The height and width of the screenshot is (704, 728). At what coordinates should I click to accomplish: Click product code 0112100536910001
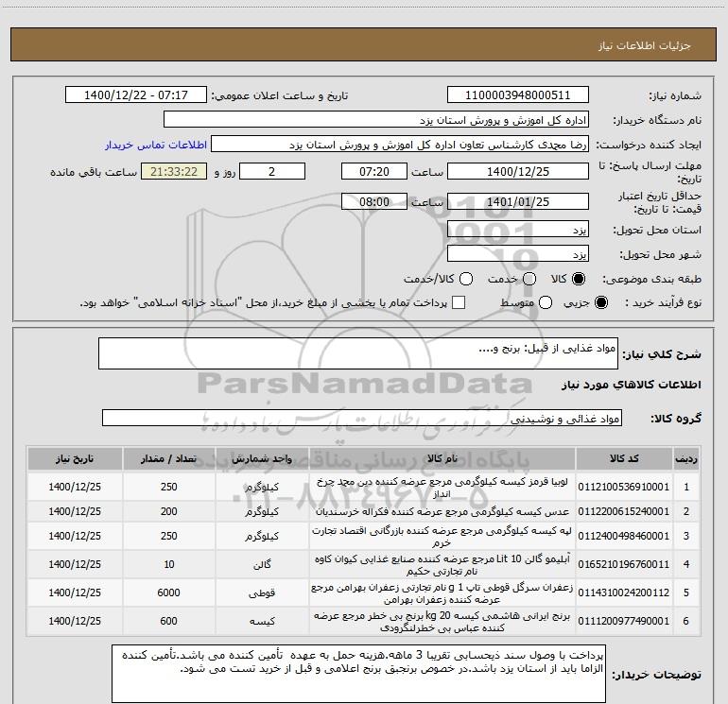pos(624,487)
